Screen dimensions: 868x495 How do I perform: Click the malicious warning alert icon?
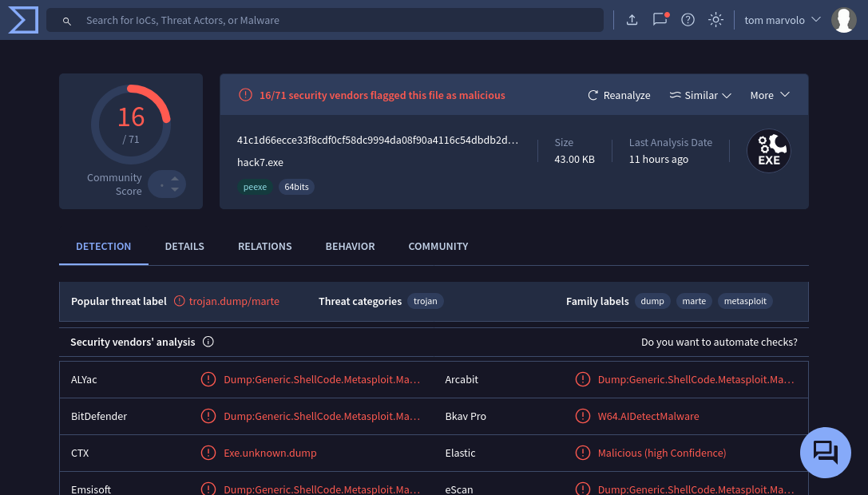tap(245, 95)
